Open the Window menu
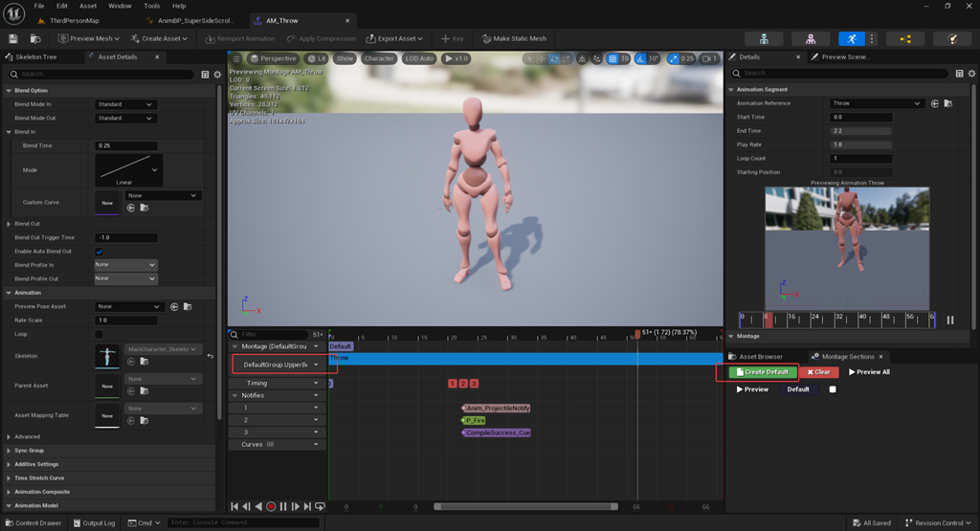 pos(120,6)
